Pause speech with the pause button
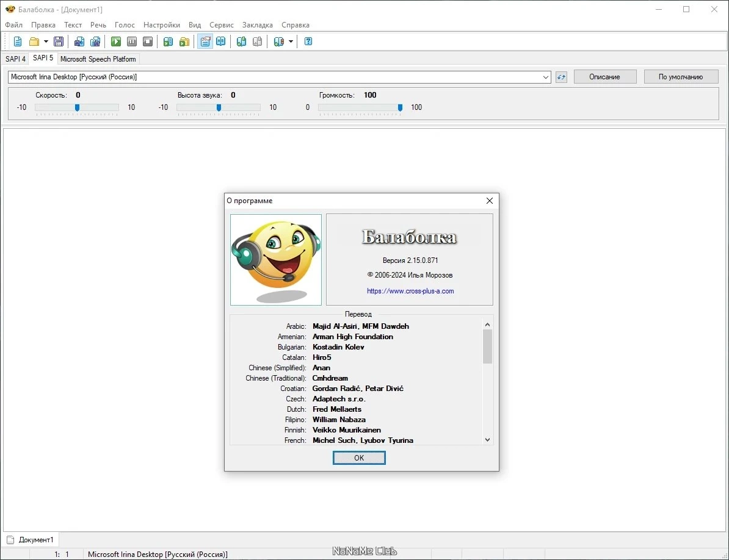The image size is (729, 560). 132,42
